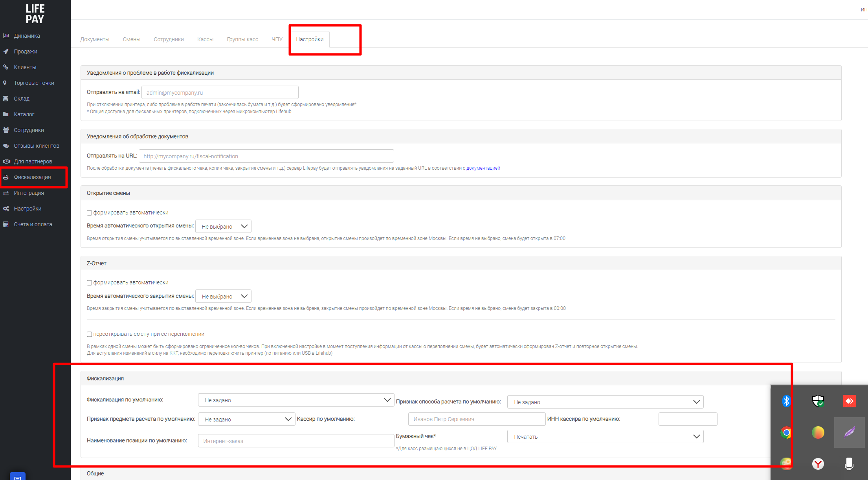Open the blue chat widget icon
The image size is (868, 480).
click(x=18, y=476)
